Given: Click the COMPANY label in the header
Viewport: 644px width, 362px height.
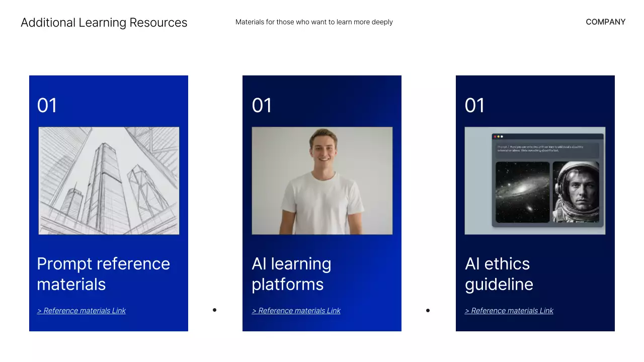Looking at the screenshot, I should [605, 22].
